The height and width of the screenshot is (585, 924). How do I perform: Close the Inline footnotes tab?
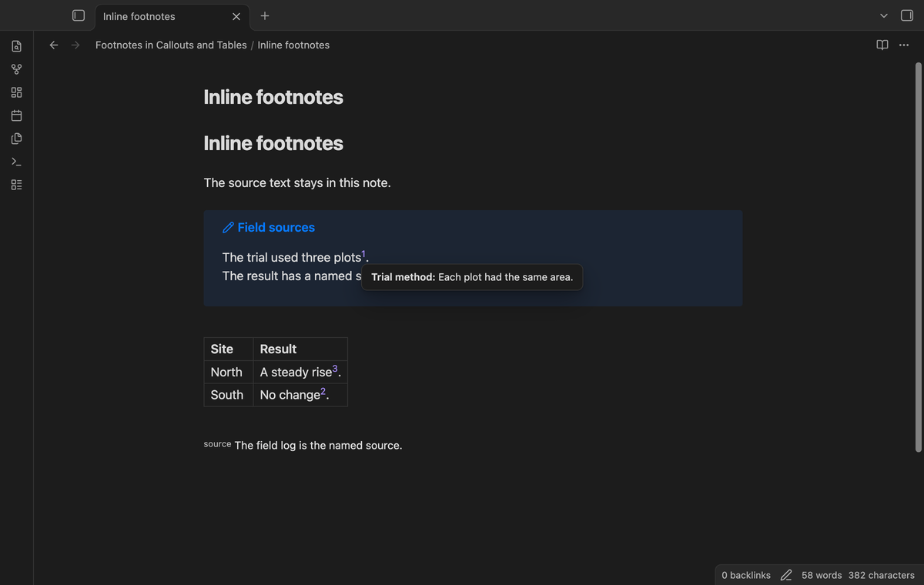(236, 16)
